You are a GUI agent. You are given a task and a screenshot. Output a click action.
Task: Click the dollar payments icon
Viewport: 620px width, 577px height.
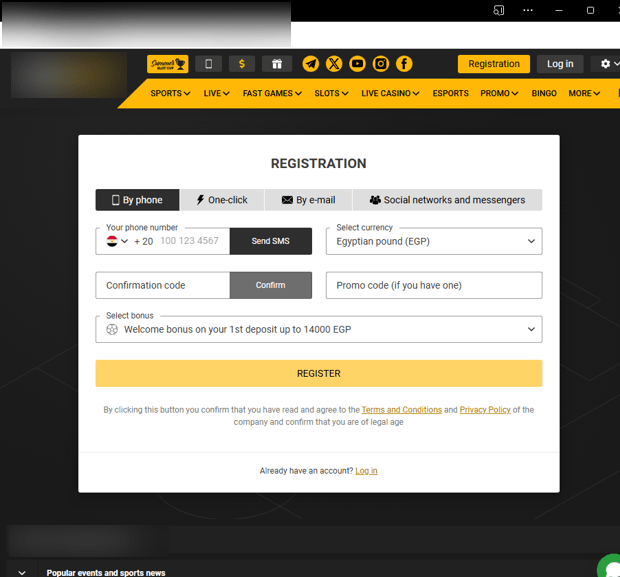pyautogui.click(x=242, y=64)
